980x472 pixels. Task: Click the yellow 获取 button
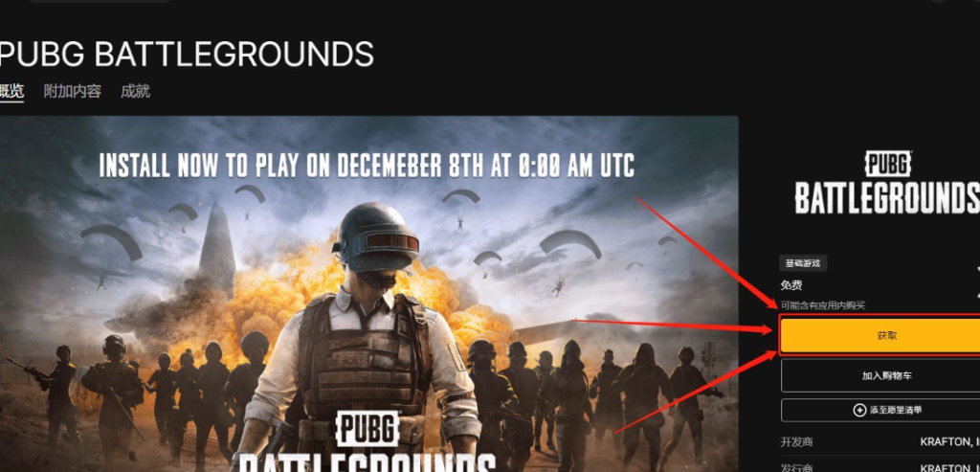[x=880, y=335]
